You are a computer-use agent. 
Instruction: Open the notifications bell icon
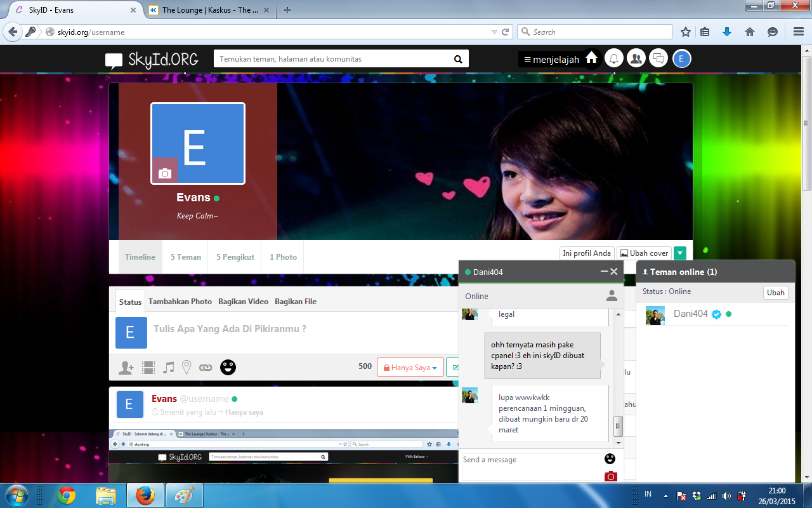pos(613,58)
